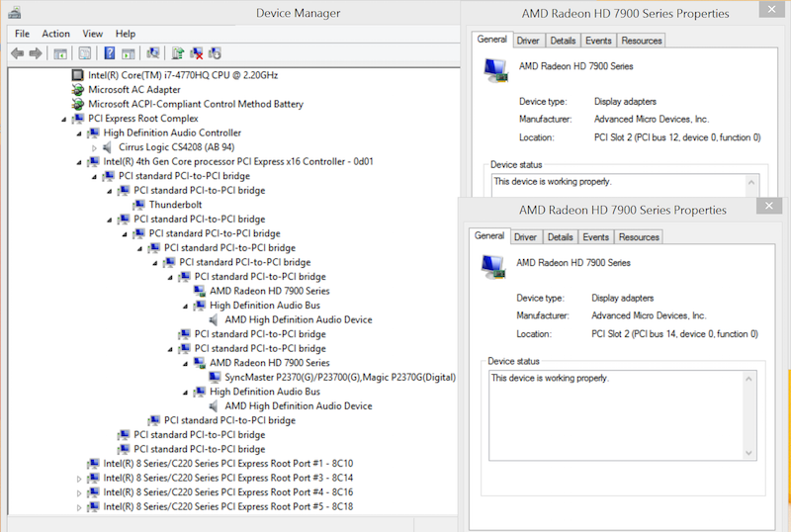Select the Microsoft AC Adapter battery icon
This screenshot has width=791, height=532.
coord(78,90)
